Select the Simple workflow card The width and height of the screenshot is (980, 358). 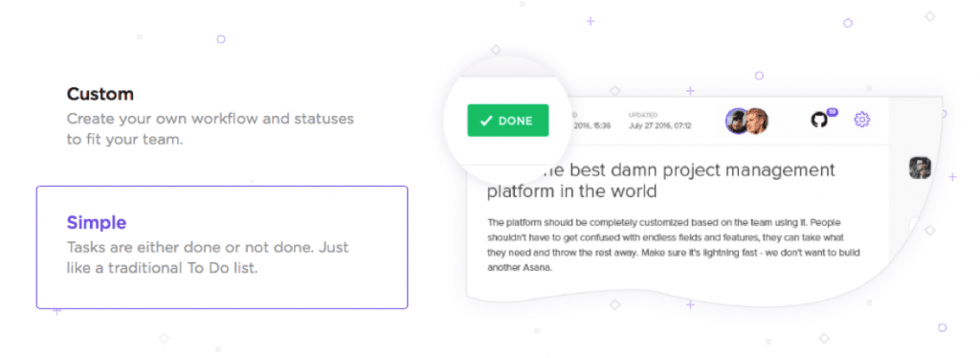point(222,247)
